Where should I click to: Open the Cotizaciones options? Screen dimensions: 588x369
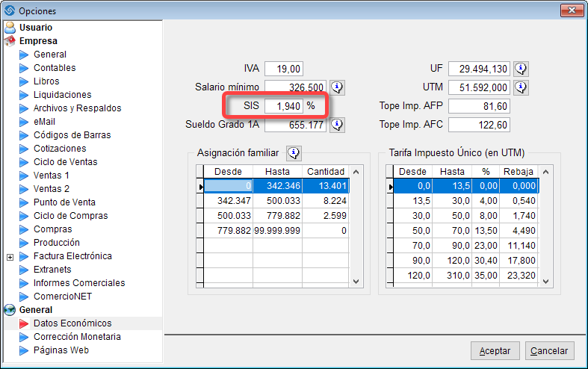60,149
